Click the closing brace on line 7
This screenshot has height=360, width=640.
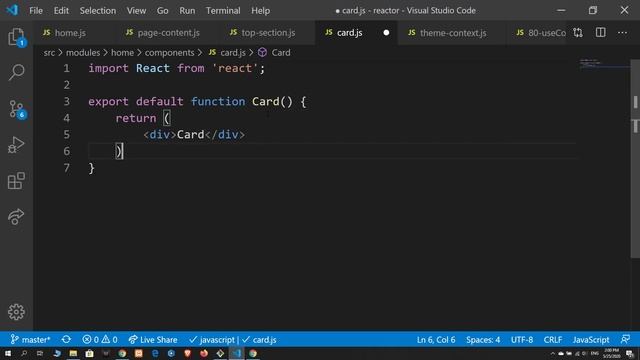point(91,168)
